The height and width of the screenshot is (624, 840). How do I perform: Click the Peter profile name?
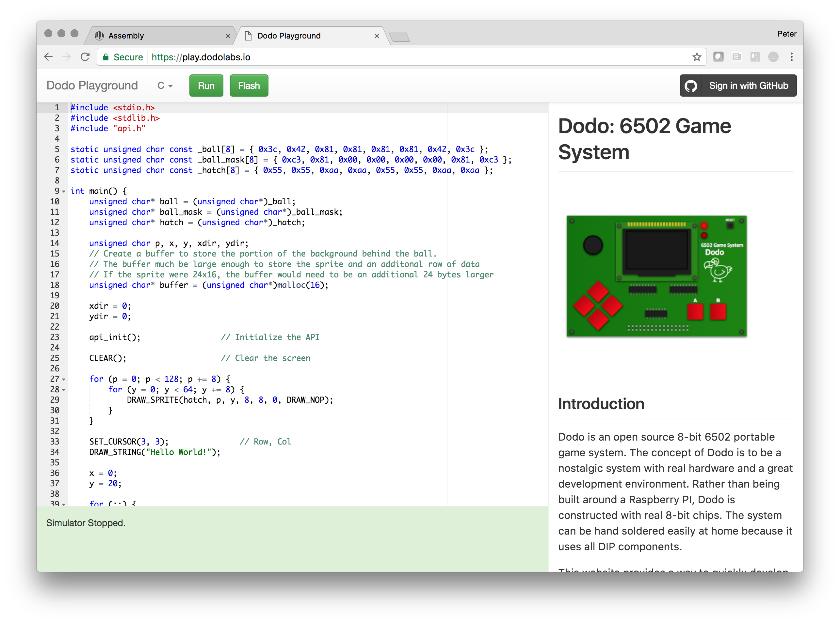point(786,34)
